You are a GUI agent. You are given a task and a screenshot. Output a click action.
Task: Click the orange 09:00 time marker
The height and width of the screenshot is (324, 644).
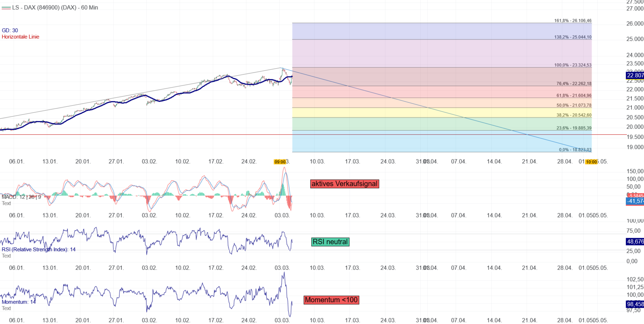(x=280, y=162)
